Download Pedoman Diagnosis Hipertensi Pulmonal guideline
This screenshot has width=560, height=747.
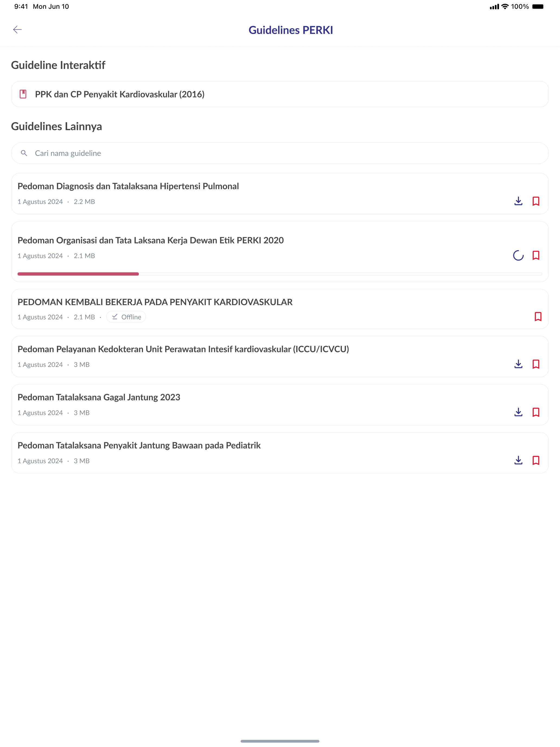coord(518,201)
